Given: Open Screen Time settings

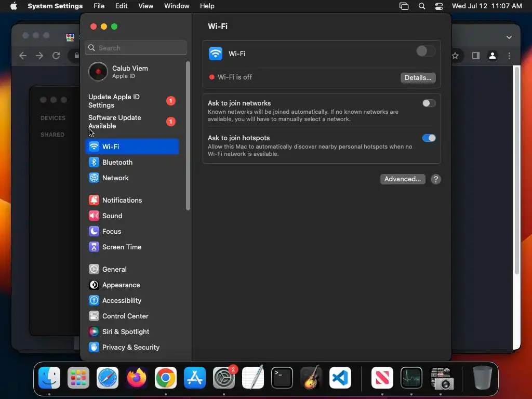Looking at the screenshot, I should click(132, 247).
